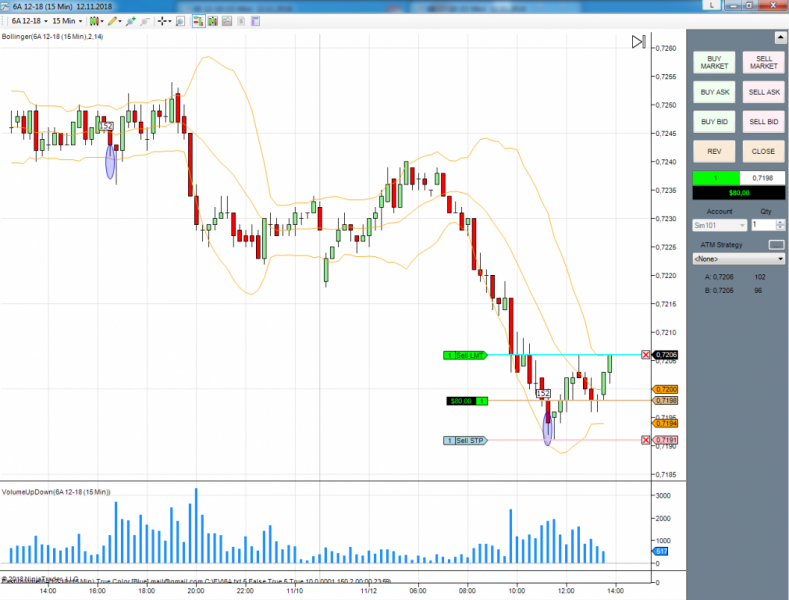Image resolution: width=789 pixels, height=600 pixels.
Task: Click the 517 volume marker
Action: [661, 552]
